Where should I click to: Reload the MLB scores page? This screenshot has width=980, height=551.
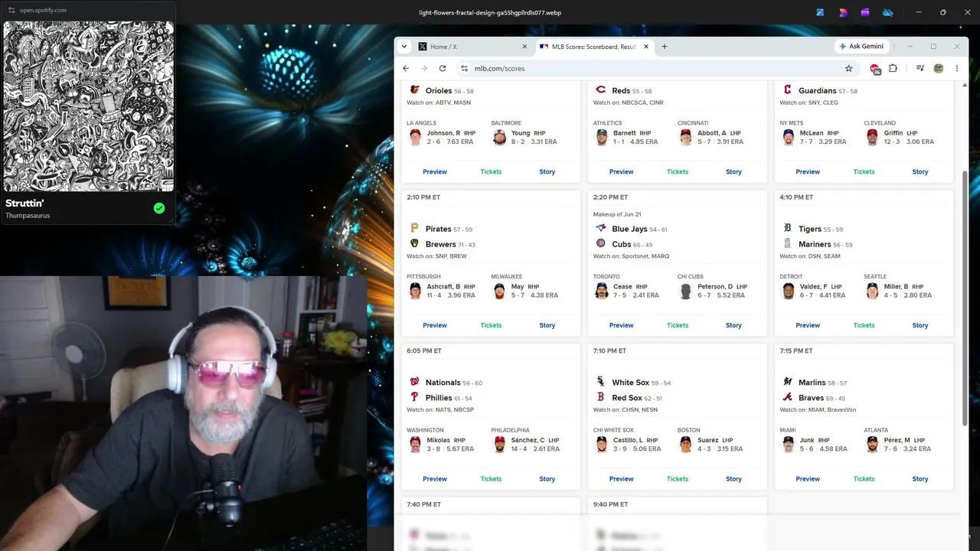tap(443, 68)
